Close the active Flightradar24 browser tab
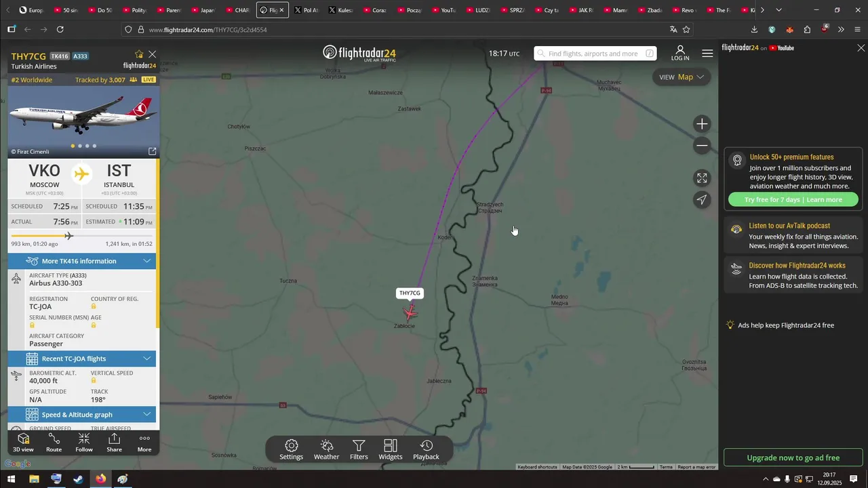 click(281, 10)
